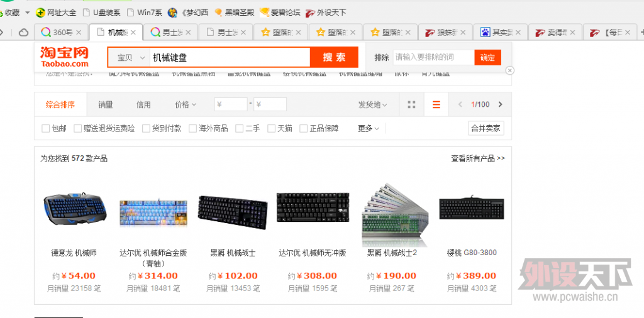This screenshot has width=644, height=318.
Task: Go to next results page arrow
Action: 500,104
